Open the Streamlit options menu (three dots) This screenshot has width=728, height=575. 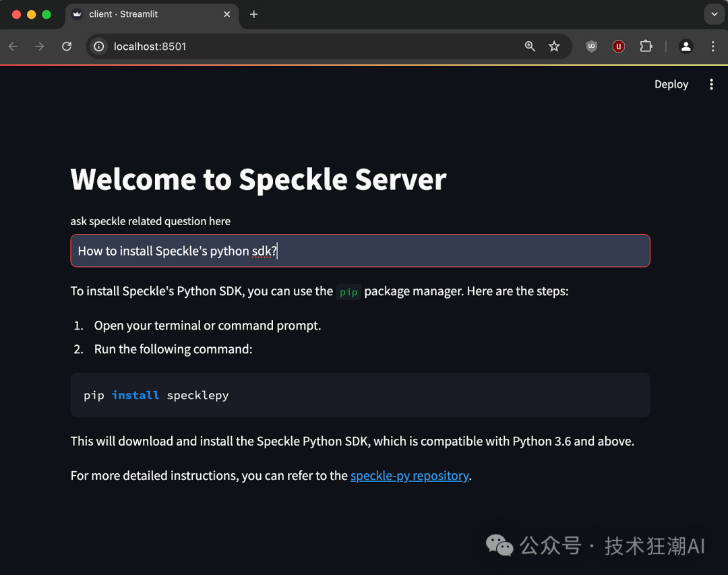712,84
